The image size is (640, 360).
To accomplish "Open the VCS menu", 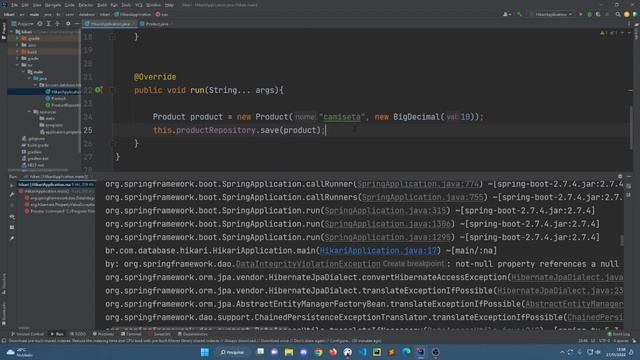I will click(x=138, y=5).
